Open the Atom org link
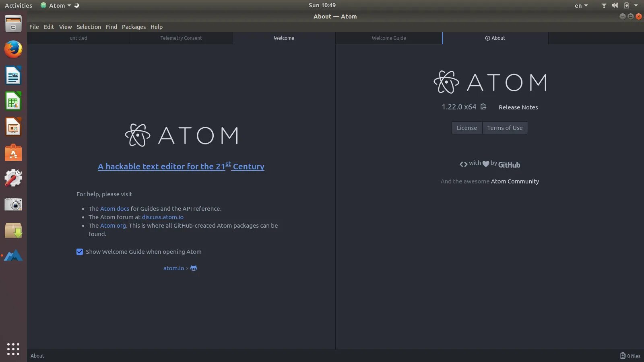Image resolution: width=644 pixels, height=362 pixels. (113, 226)
